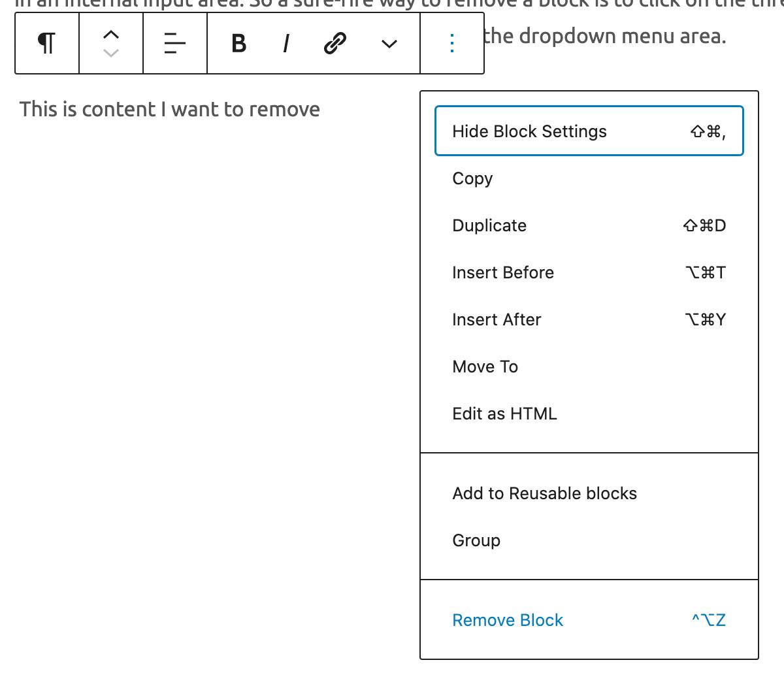Image resolution: width=784 pixels, height=690 pixels.
Task: Toggle italic formatting
Action: click(286, 43)
